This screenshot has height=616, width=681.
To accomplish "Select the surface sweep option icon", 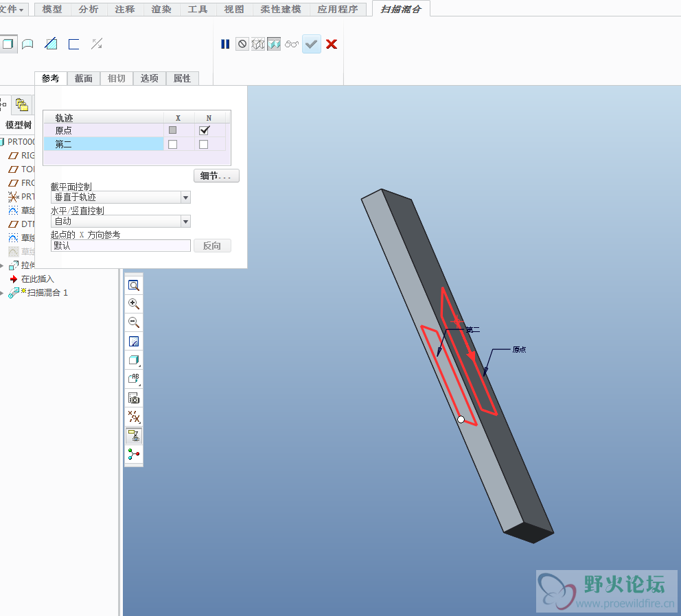I will [27, 44].
